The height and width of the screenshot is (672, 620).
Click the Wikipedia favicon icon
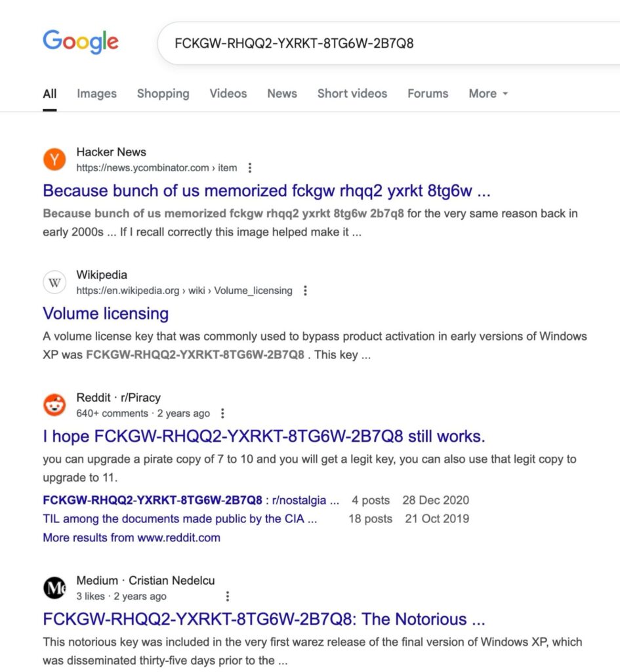tap(54, 282)
